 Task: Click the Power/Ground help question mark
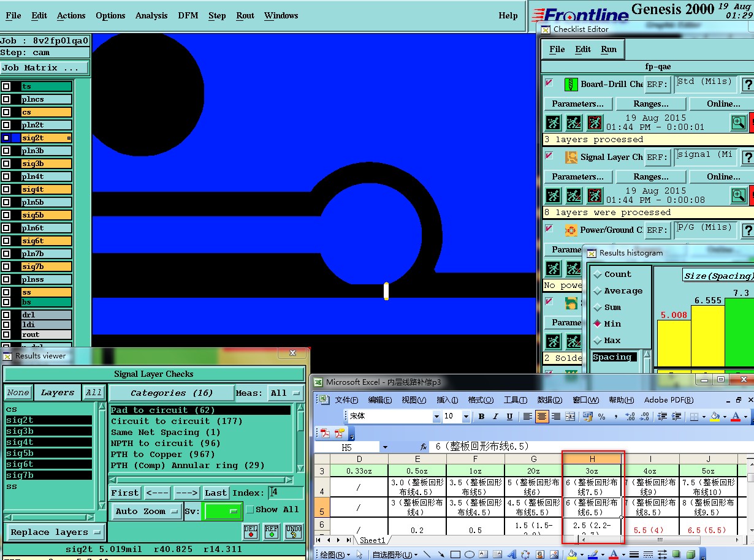pos(747,230)
